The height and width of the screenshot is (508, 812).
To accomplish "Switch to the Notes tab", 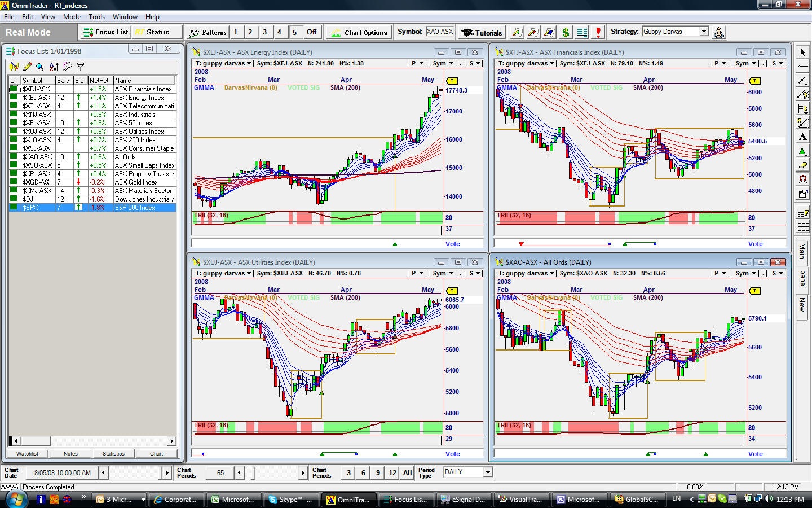I will [70, 453].
